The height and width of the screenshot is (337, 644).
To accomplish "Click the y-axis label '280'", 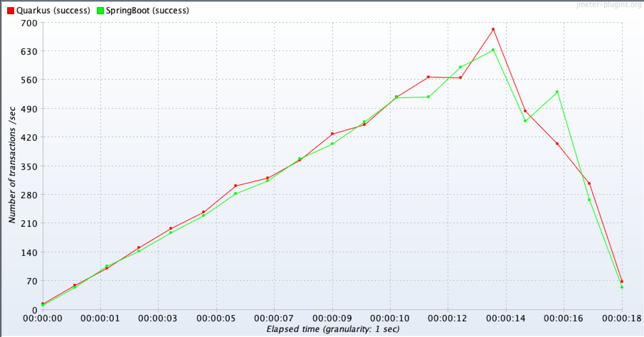I will (x=29, y=195).
